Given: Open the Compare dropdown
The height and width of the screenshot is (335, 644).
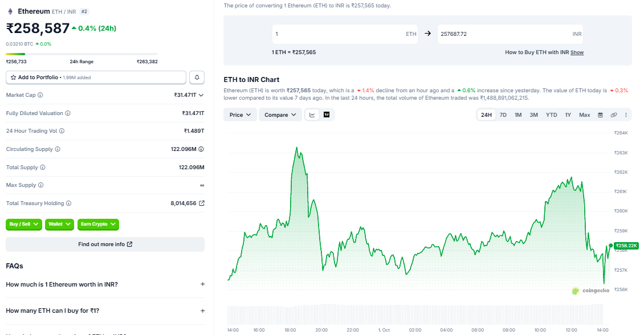Looking at the screenshot, I should tap(280, 115).
